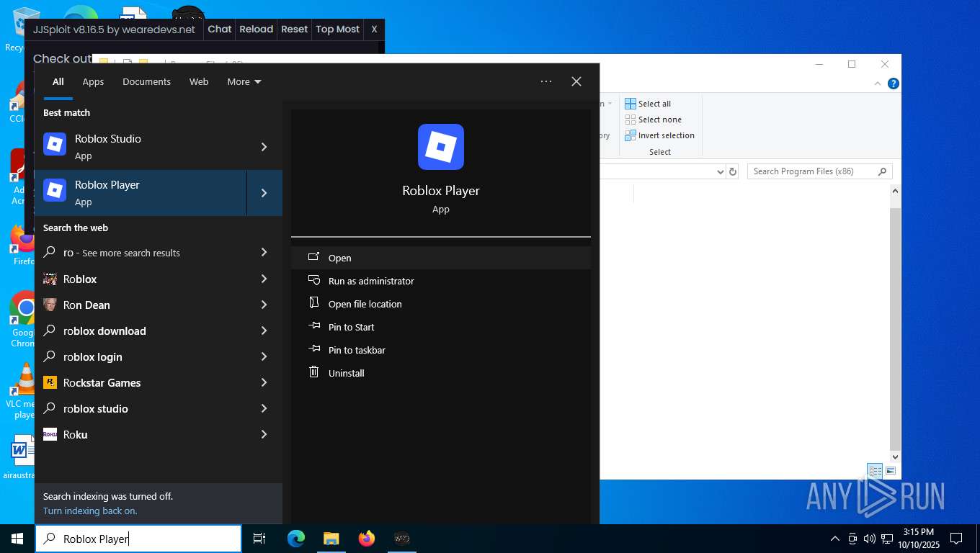Click Search Program Files (x86) box
The image size is (980, 553).
[819, 171]
